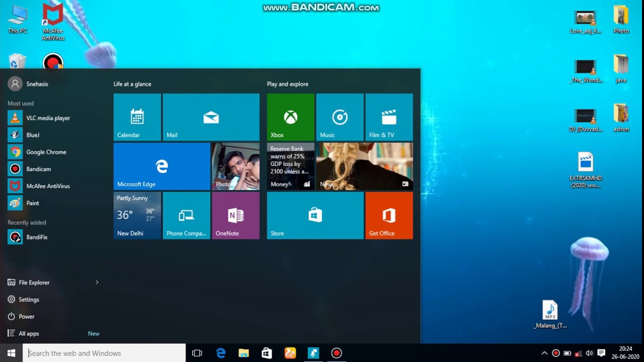Open the network status tray icon
This screenshot has width=644, height=362.
click(x=578, y=353)
